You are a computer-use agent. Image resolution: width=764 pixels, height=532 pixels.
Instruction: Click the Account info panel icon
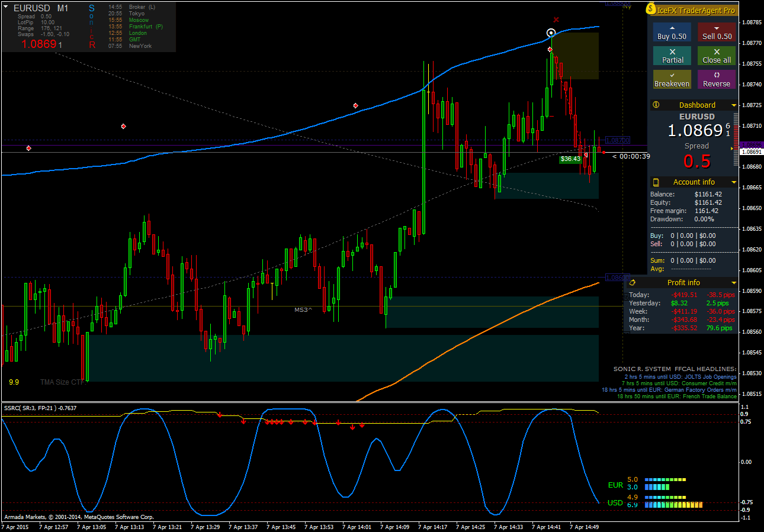656,182
